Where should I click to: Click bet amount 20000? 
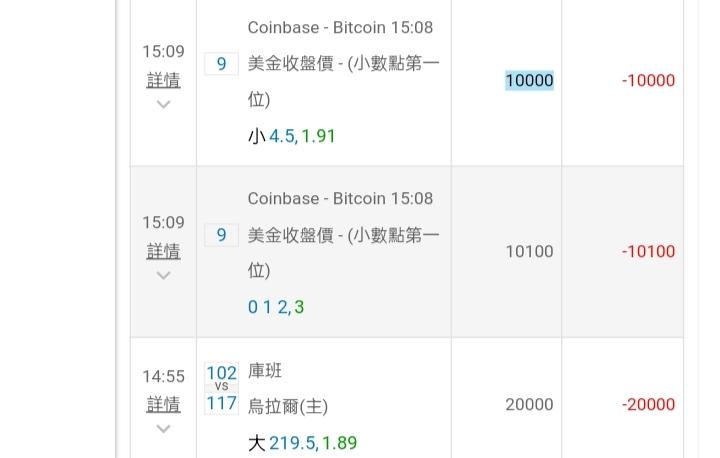529,405
